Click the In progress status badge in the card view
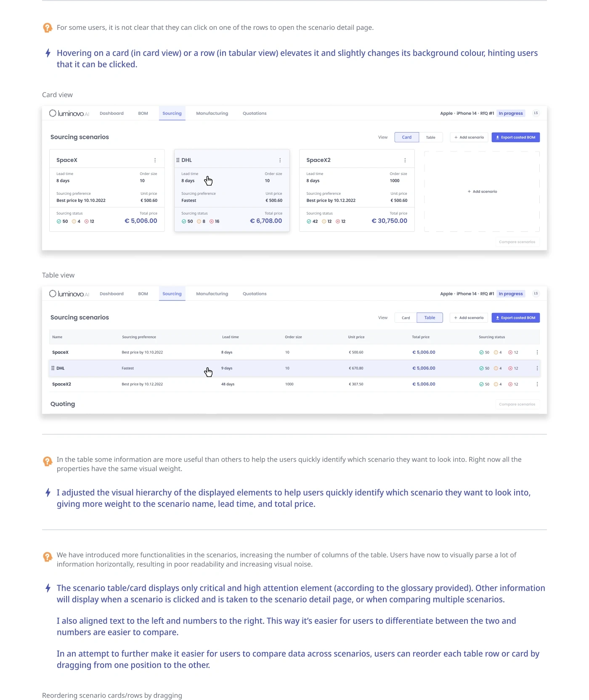The width and height of the screenshot is (589, 700). pyautogui.click(x=510, y=114)
